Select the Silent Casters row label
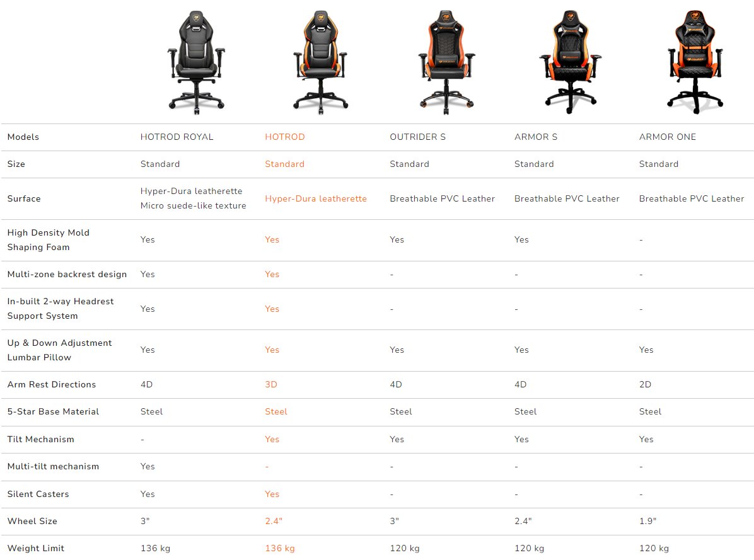754x560 pixels. coord(38,494)
